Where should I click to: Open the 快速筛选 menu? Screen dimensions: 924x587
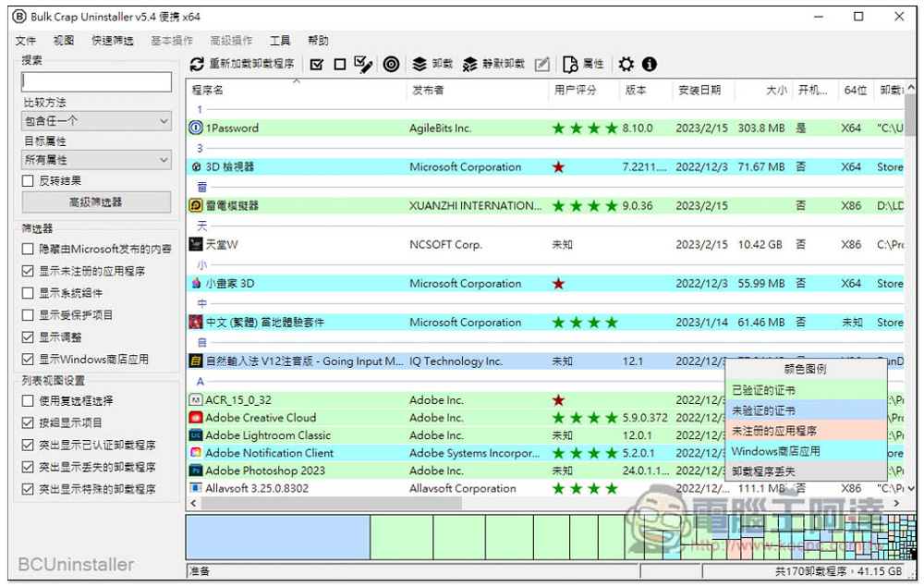click(x=112, y=41)
